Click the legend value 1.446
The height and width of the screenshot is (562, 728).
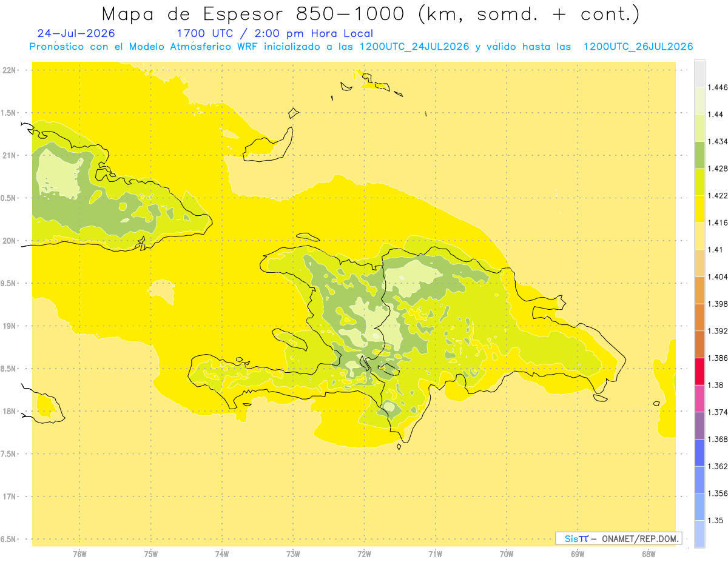(717, 87)
